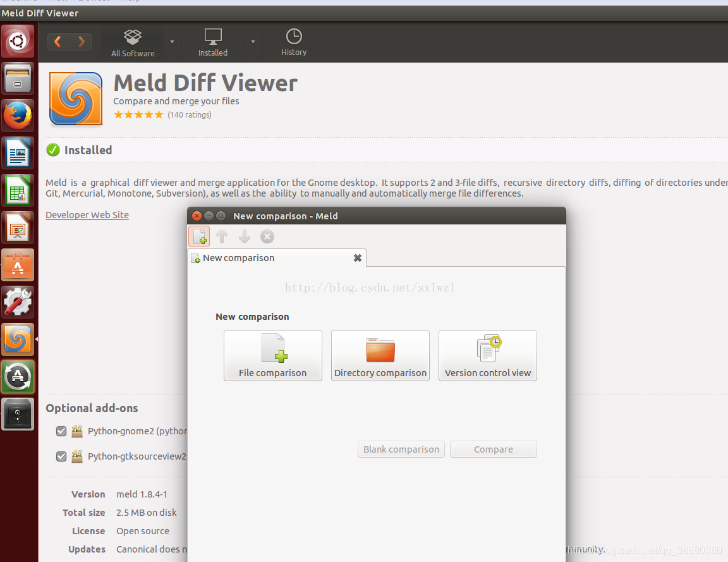Uncheck the Python-gnome2 add-on
Screen dimensions: 728x562
(x=61, y=431)
